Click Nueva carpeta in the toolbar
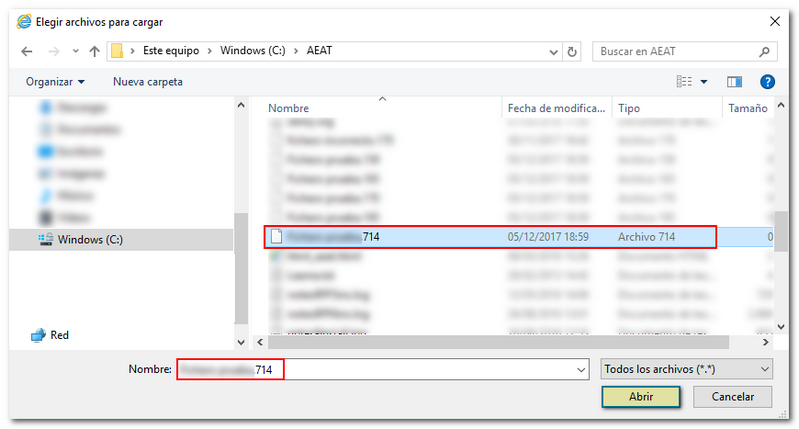This screenshot has height=429, width=799. coord(147,82)
